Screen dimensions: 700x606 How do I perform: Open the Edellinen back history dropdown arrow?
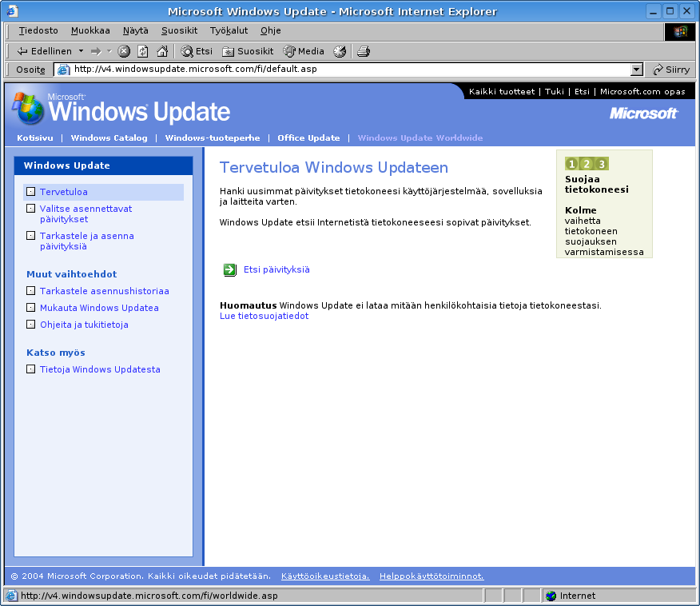(x=81, y=51)
